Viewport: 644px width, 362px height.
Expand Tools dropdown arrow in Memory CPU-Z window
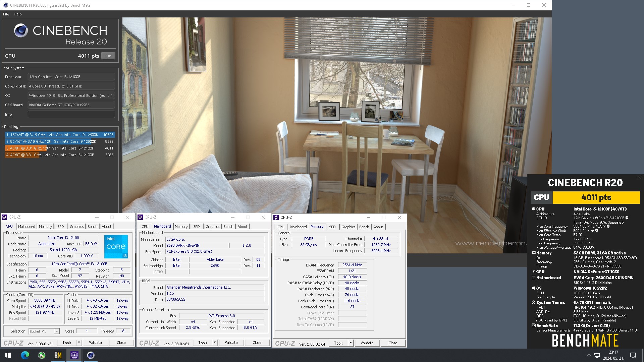[351, 343]
